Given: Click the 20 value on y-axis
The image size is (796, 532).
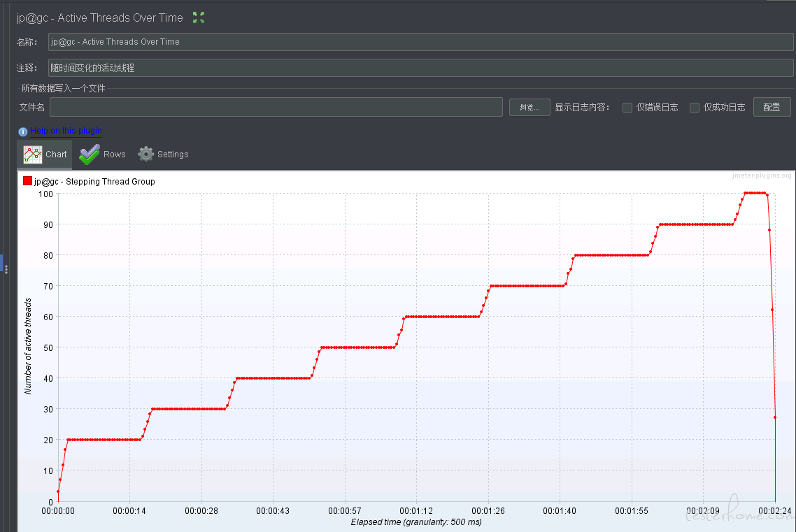Looking at the screenshot, I should [x=48, y=440].
